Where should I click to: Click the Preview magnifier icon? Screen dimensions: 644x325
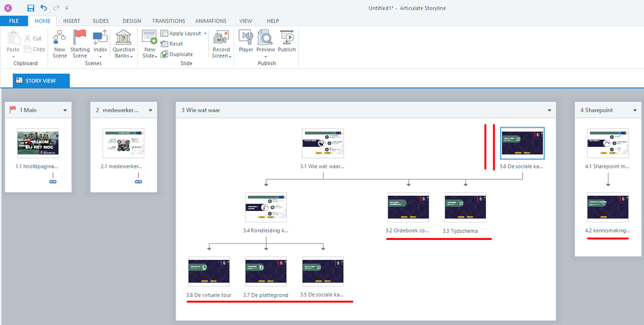pos(266,38)
